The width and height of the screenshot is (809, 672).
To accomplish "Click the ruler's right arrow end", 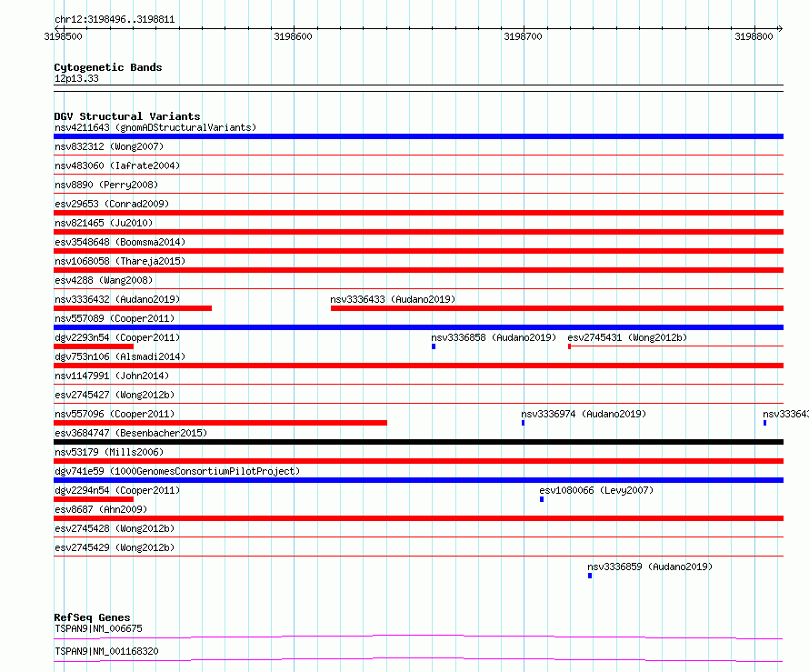I will [x=780, y=28].
